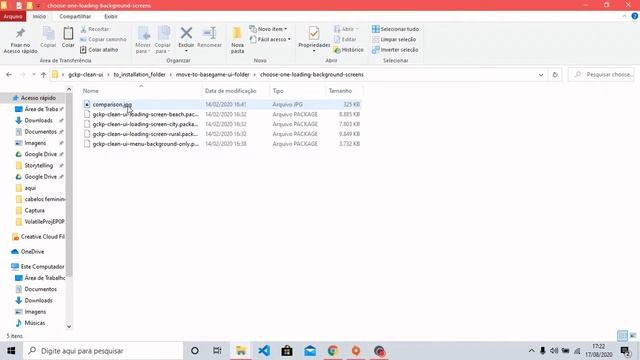Go back with the left arrow
Viewport: 640px width, 360px height.
pos(9,75)
